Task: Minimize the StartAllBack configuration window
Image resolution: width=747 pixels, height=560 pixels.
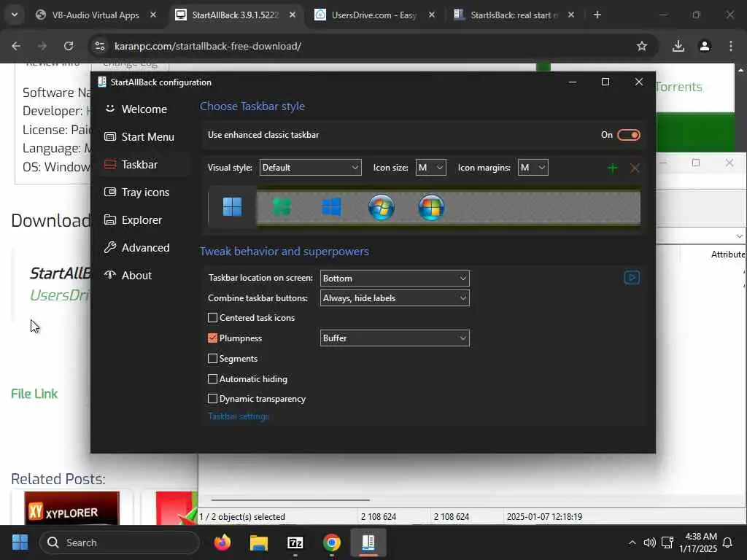Action: 573,82
